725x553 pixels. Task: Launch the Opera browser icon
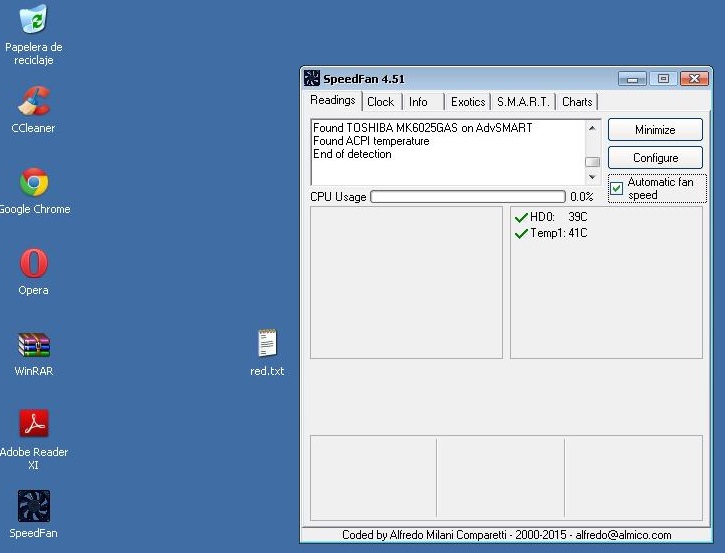pyautogui.click(x=34, y=264)
